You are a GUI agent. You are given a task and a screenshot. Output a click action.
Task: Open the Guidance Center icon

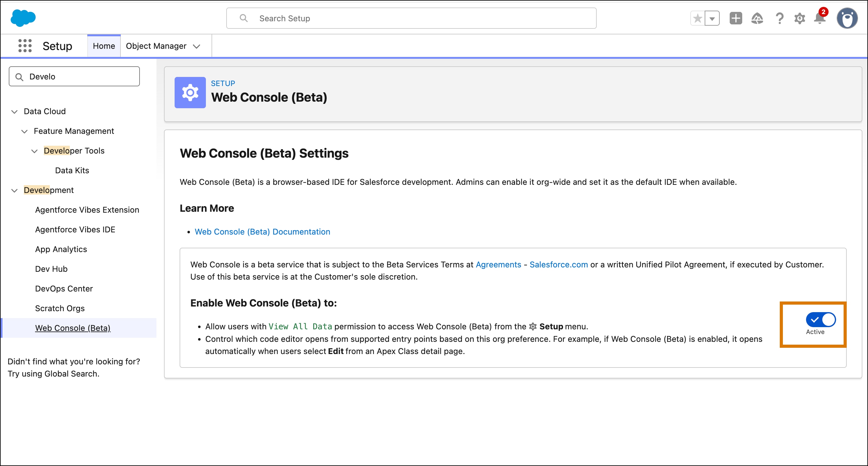pos(758,18)
